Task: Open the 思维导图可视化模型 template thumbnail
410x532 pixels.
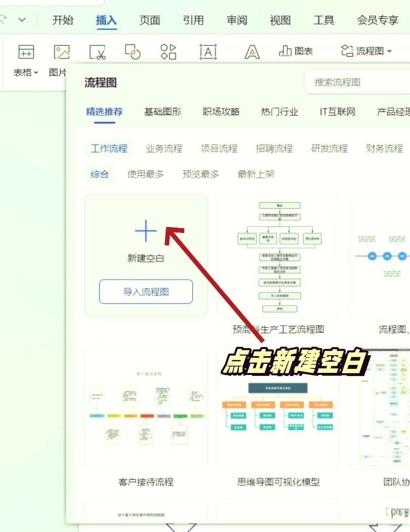Action: (x=278, y=408)
